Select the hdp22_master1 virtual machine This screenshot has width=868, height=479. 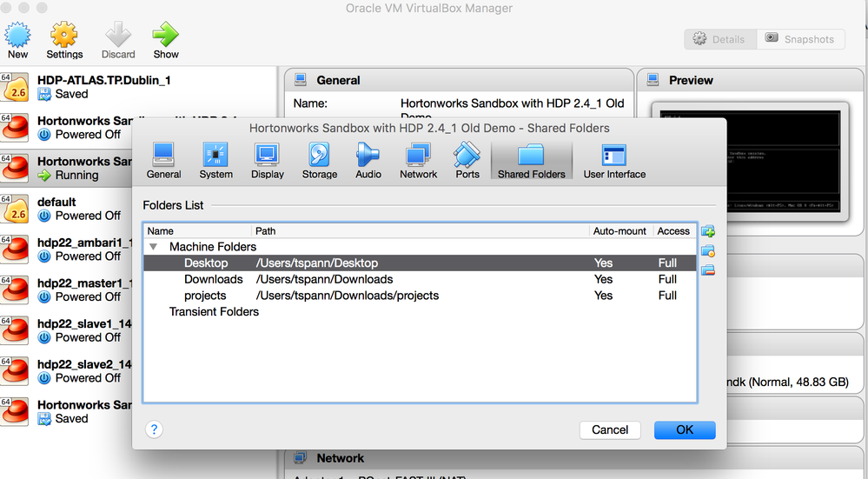[x=66, y=289]
